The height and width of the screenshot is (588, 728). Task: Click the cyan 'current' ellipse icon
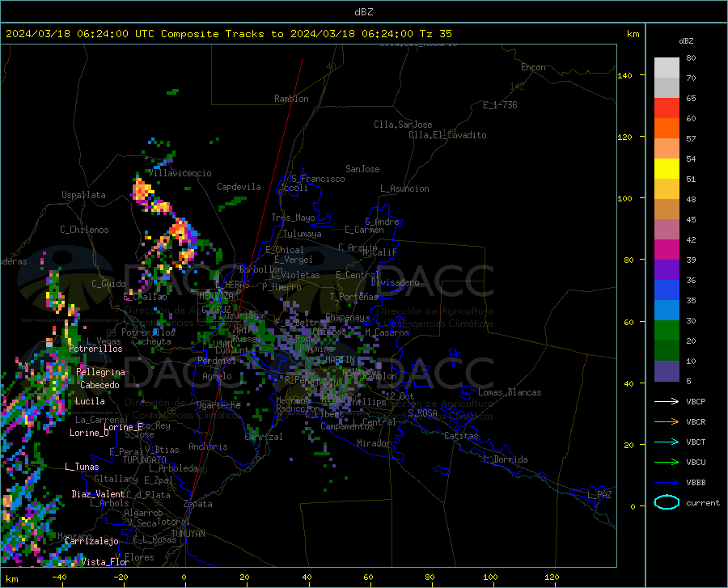pyautogui.click(x=667, y=502)
